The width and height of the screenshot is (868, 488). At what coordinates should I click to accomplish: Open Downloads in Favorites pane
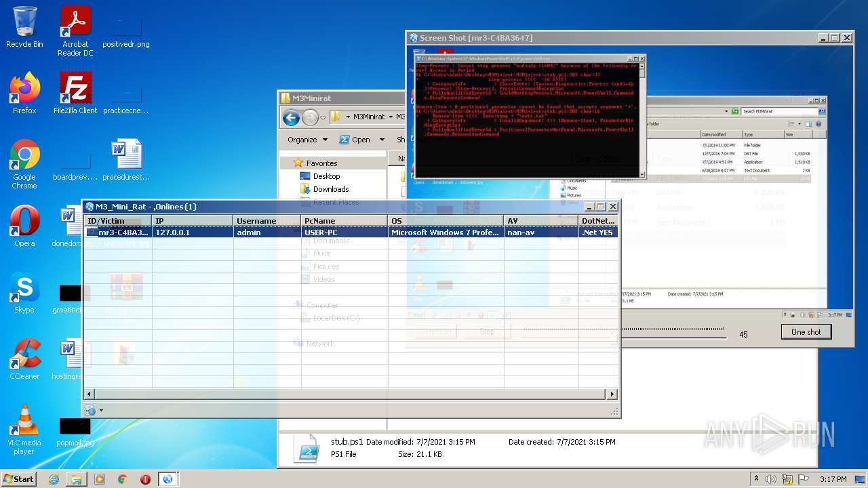pyautogui.click(x=331, y=189)
